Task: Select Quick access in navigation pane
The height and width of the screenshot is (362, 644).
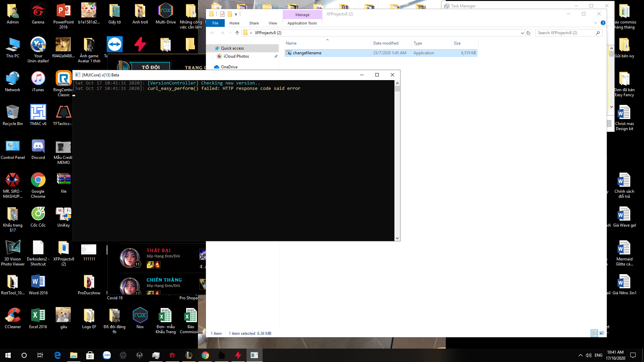Action: [232, 48]
